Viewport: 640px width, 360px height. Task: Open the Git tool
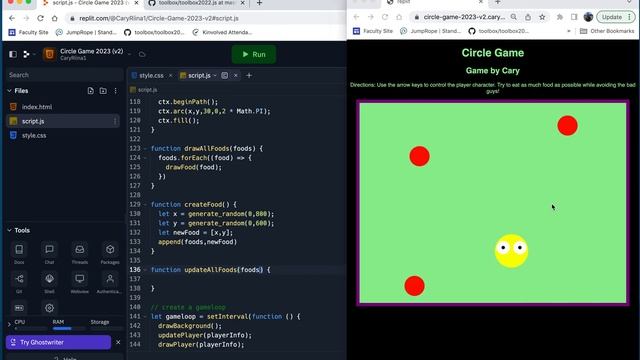[x=19, y=282]
